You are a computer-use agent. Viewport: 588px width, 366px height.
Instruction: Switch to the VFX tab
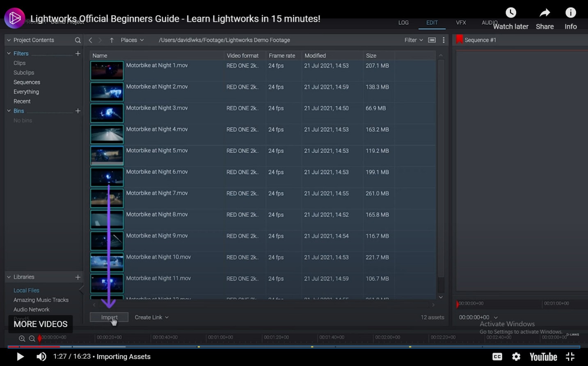pos(461,23)
